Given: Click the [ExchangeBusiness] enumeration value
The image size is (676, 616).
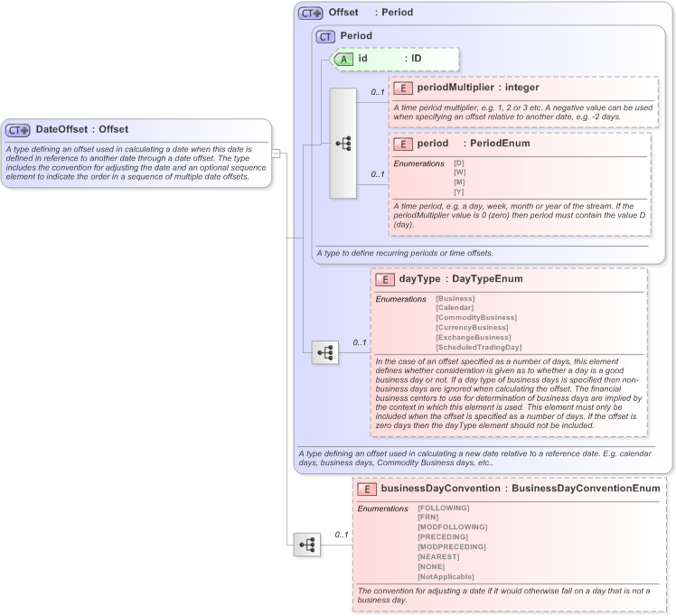Looking at the screenshot, I should click(474, 337).
